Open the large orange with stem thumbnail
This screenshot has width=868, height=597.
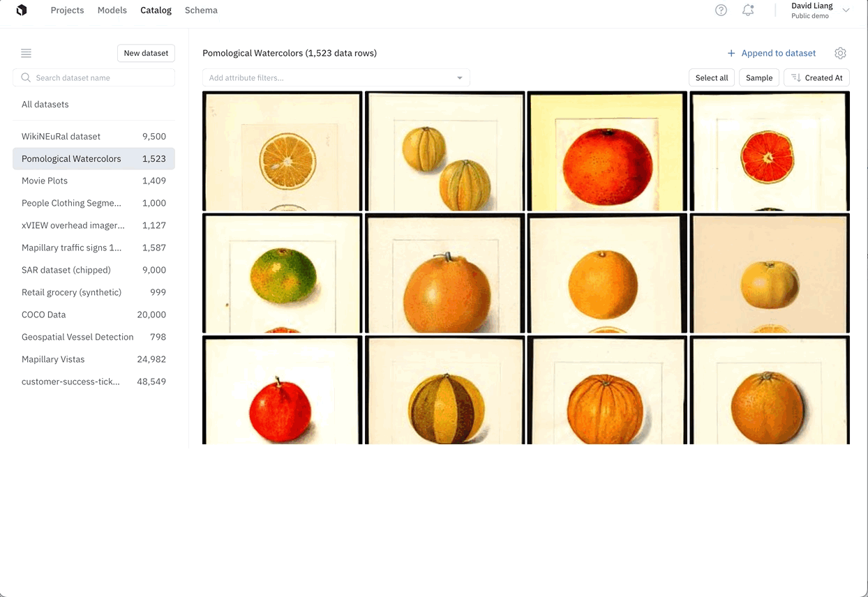(444, 273)
